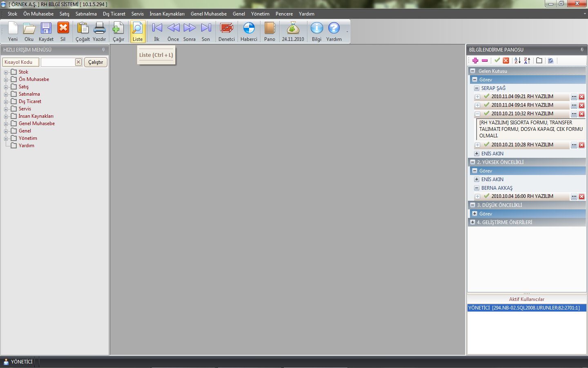Click the Kaydet save icon
Screen dimensions: 588x368
[46, 31]
